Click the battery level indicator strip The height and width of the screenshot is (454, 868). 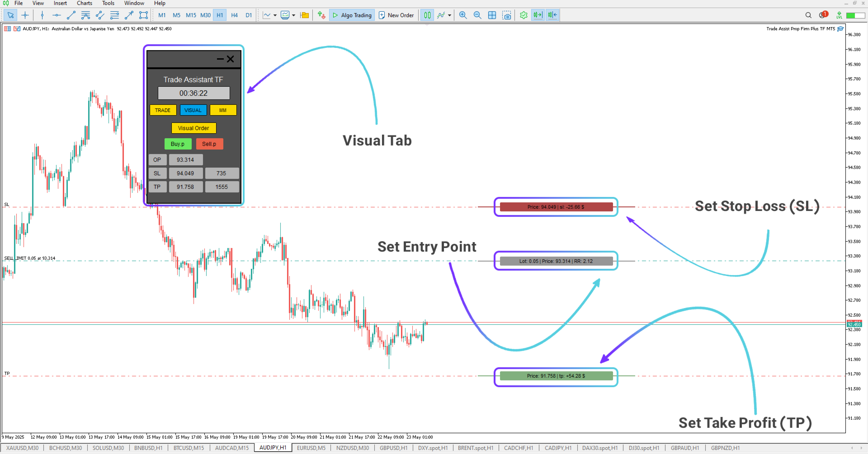[856, 15]
